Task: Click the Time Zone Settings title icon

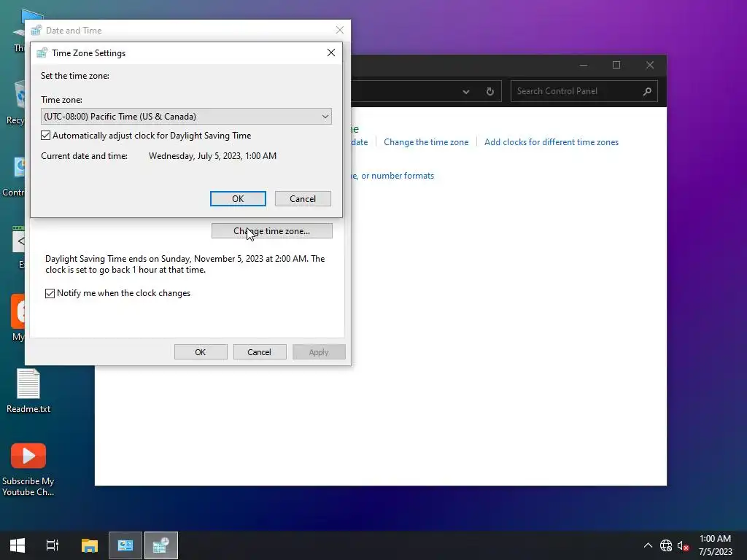Action: point(42,52)
